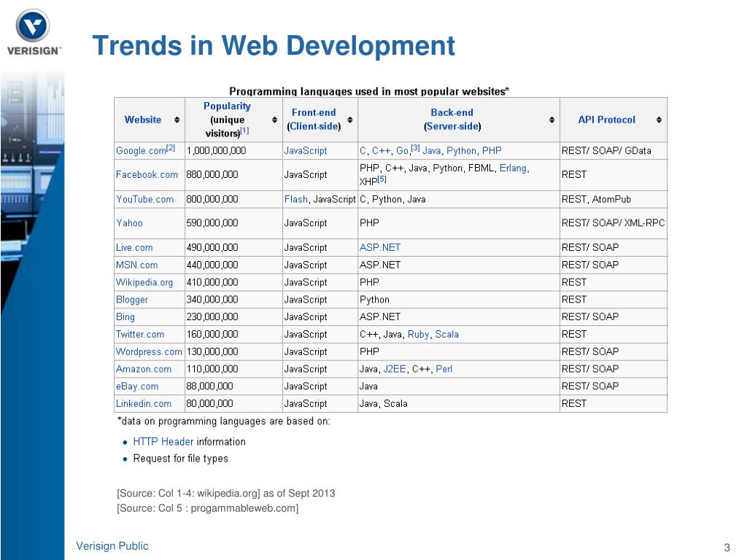Follow the Perl link in Amazon row
Screen dimensions: 747x560
point(444,369)
